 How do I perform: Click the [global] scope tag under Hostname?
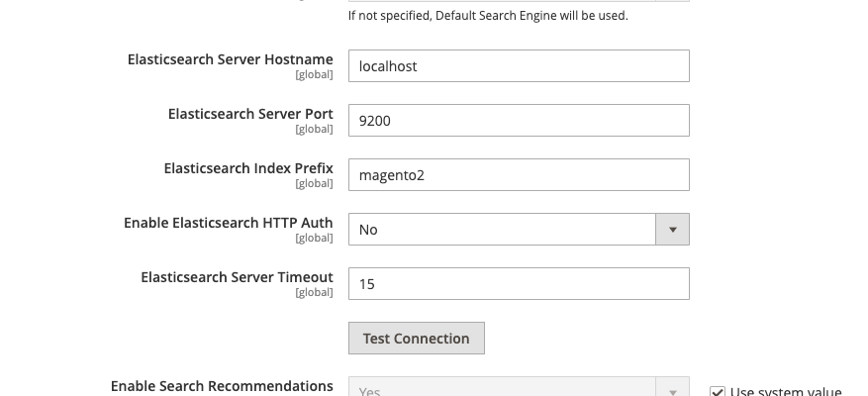coord(314,74)
